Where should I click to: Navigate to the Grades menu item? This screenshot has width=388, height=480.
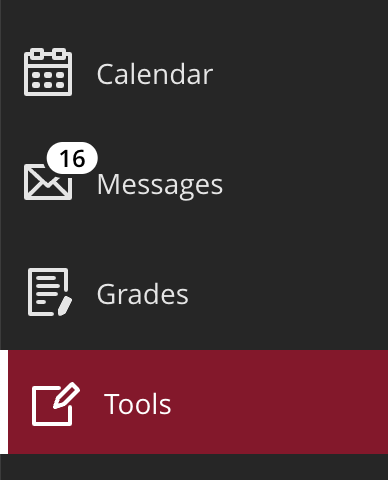194,293
